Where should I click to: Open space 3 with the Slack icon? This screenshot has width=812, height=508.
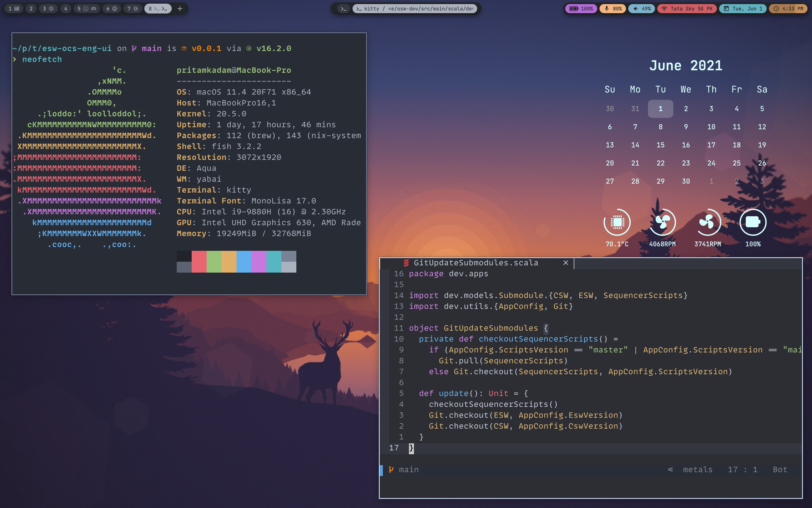tap(48, 9)
